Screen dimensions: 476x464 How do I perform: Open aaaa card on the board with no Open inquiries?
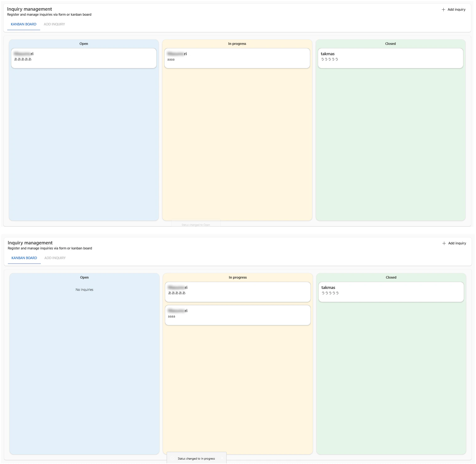(238, 315)
